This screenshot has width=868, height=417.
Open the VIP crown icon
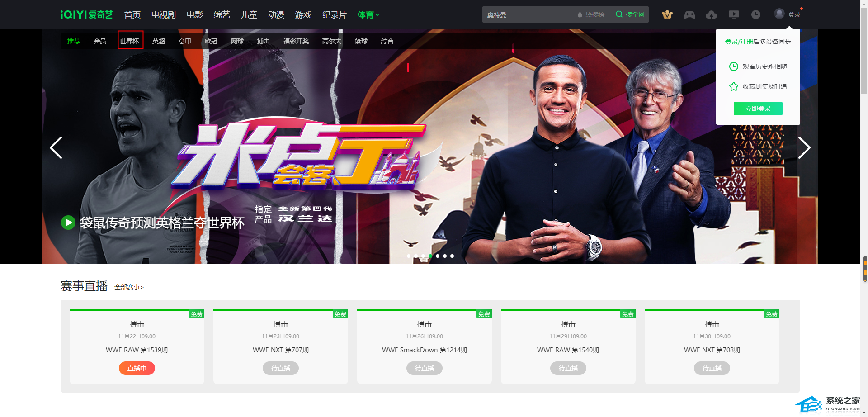(667, 14)
